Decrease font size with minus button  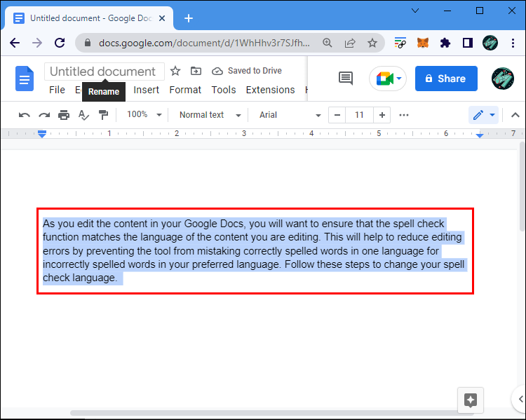337,115
